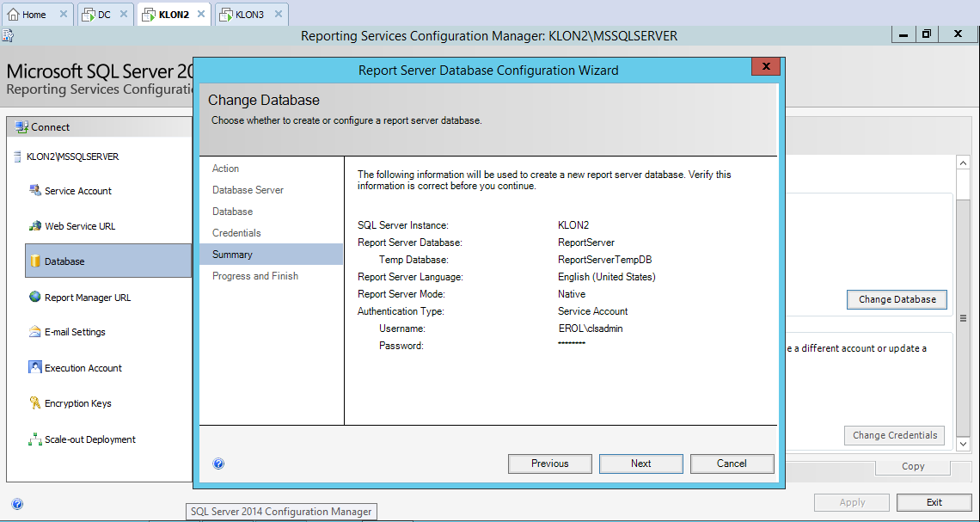The width and height of the screenshot is (980, 522).
Task: Click the Change Database button
Action: point(897,299)
